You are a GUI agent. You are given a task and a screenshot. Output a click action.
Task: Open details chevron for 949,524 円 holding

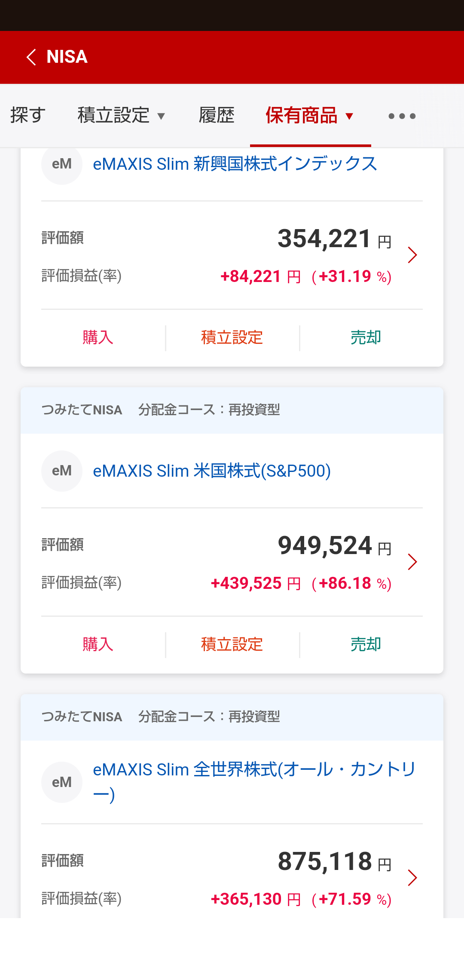pyautogui.click(x=412, y=562)
